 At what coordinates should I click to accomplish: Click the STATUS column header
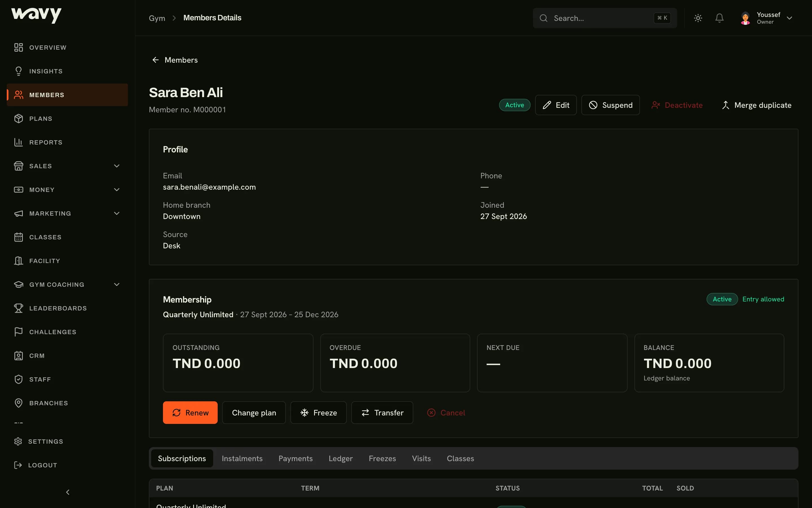click(507, 488)
